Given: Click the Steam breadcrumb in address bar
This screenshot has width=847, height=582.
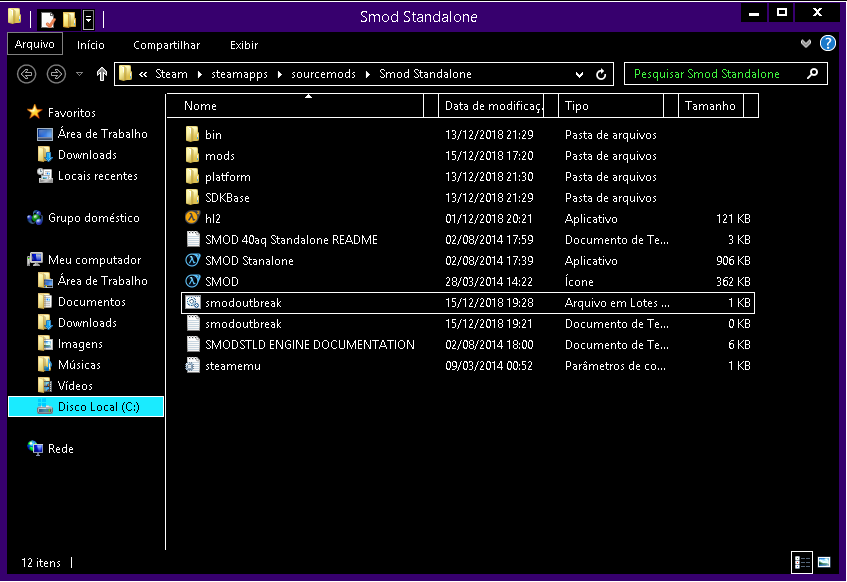Looking at the screenshot, I should point(171,74).
